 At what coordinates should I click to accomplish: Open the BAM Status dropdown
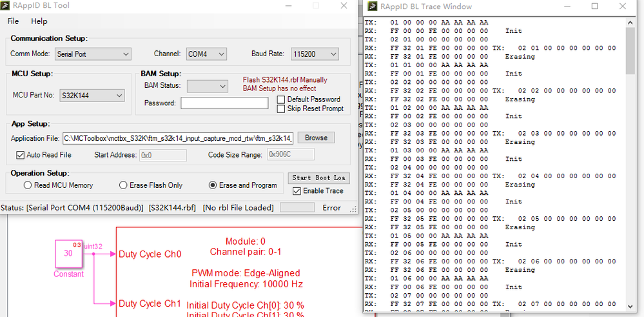(207, 86)
